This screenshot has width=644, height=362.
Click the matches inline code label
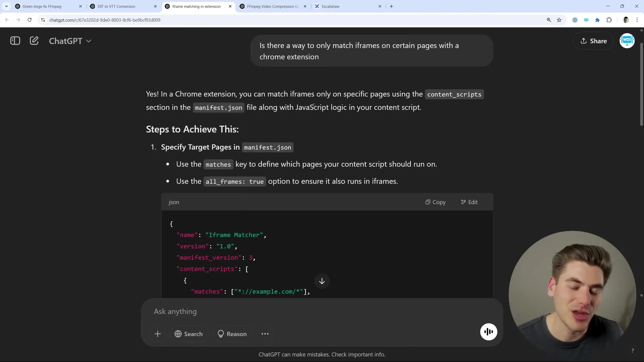pyautogui.click(x=218, y=164)
